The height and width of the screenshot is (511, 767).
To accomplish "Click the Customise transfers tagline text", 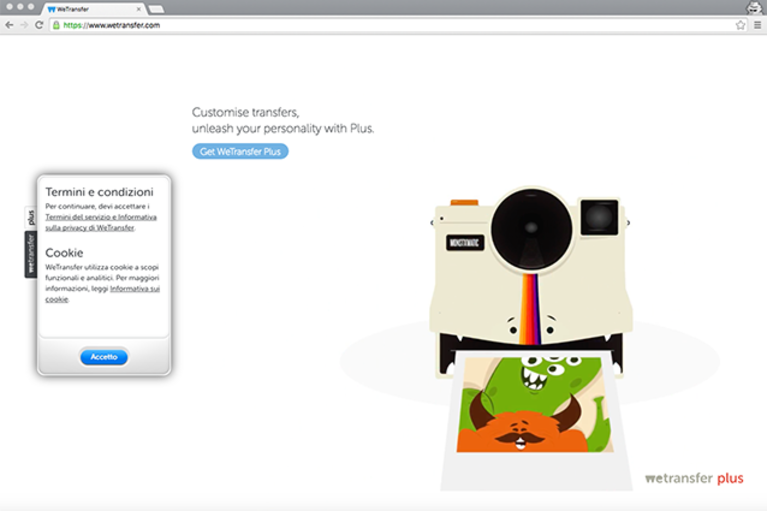I will pos(283,120).
